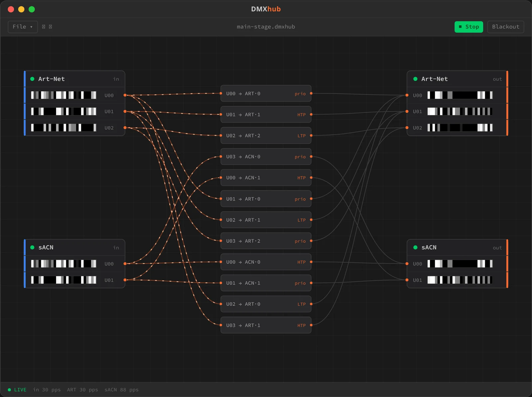Select the U01 → ACN·1 route node
This screenshot has height=397, width=532.
point(266,283)
